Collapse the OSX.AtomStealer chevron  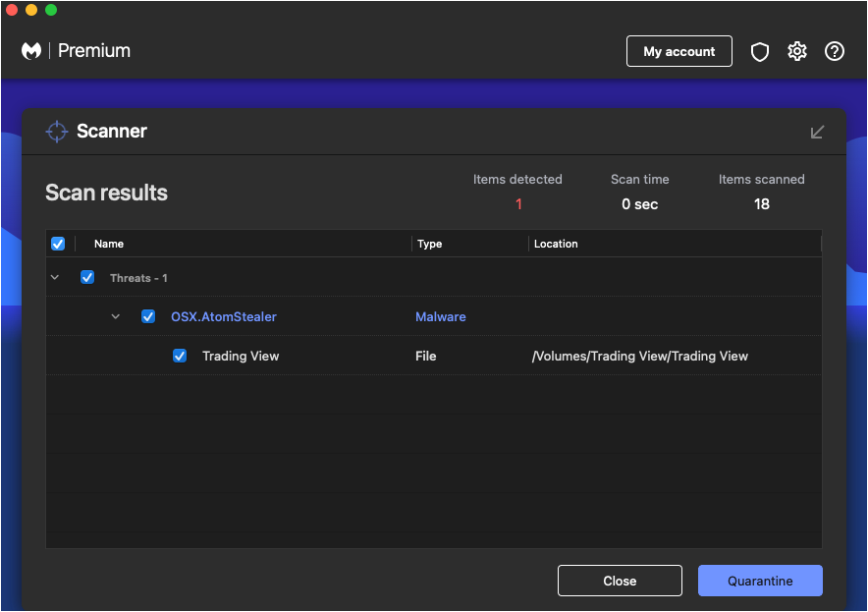coord(116,316)
